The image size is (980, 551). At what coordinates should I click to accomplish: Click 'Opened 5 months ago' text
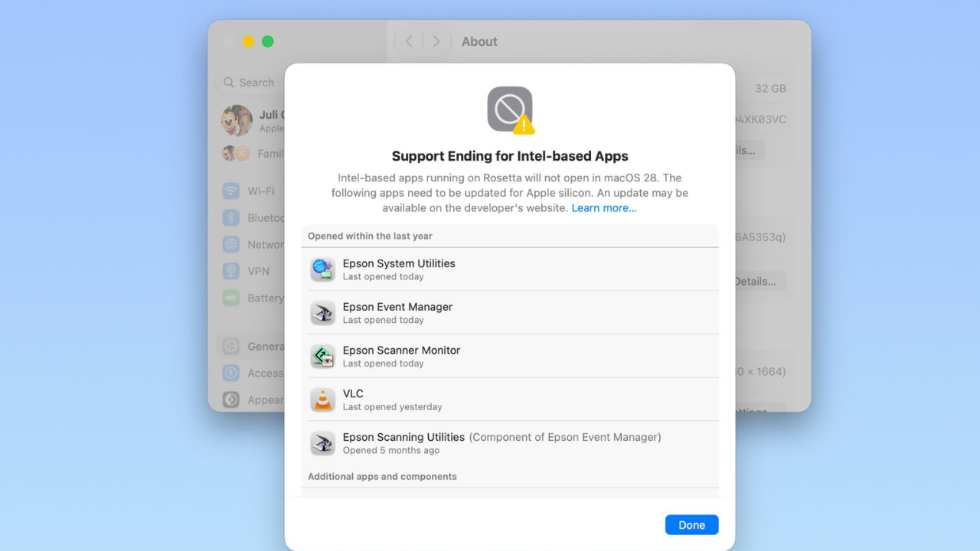pyautogui.click(x=391, y=451)
